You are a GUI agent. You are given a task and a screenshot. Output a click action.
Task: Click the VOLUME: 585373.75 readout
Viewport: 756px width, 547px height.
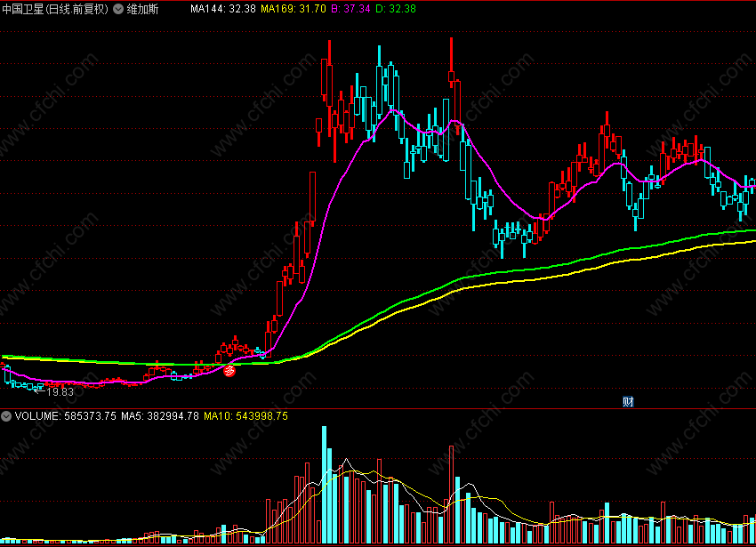click(66, 415)
